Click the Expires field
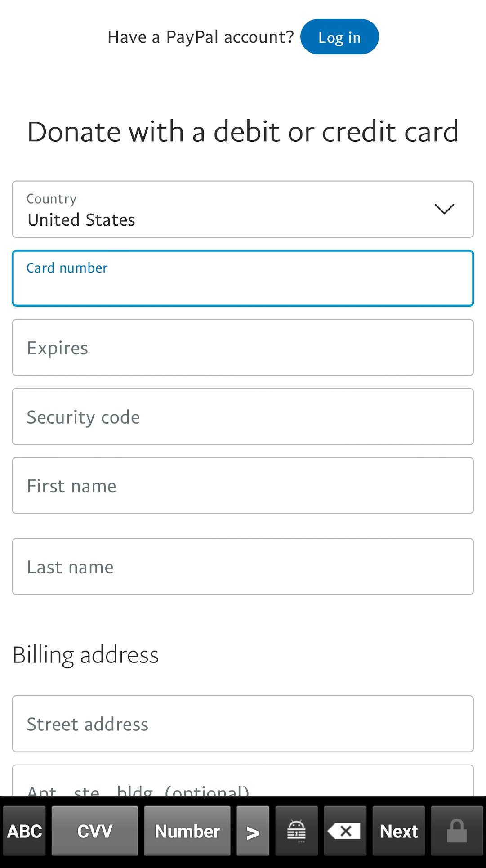 (243, 347)
